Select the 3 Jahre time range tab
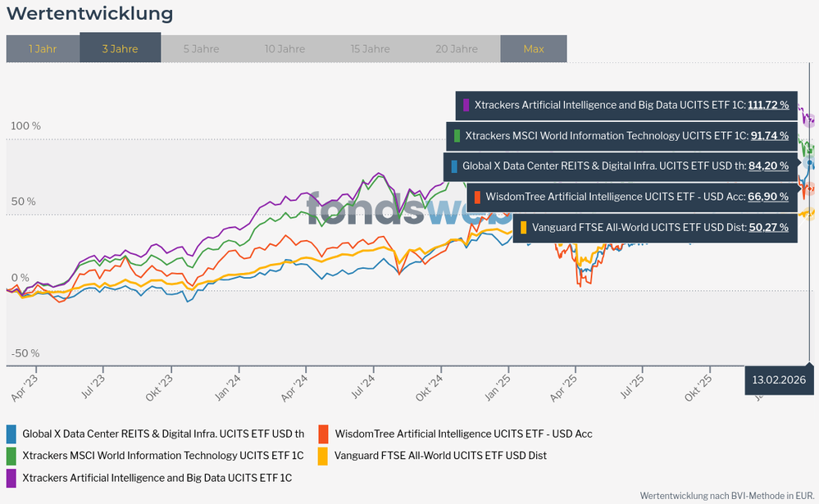Viewport: 819px width, 504px height. click(x=121, y=48)
